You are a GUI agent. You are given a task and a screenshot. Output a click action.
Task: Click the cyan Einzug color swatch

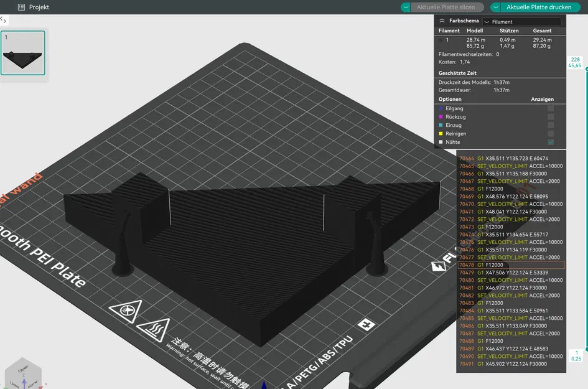click(441, 125)
